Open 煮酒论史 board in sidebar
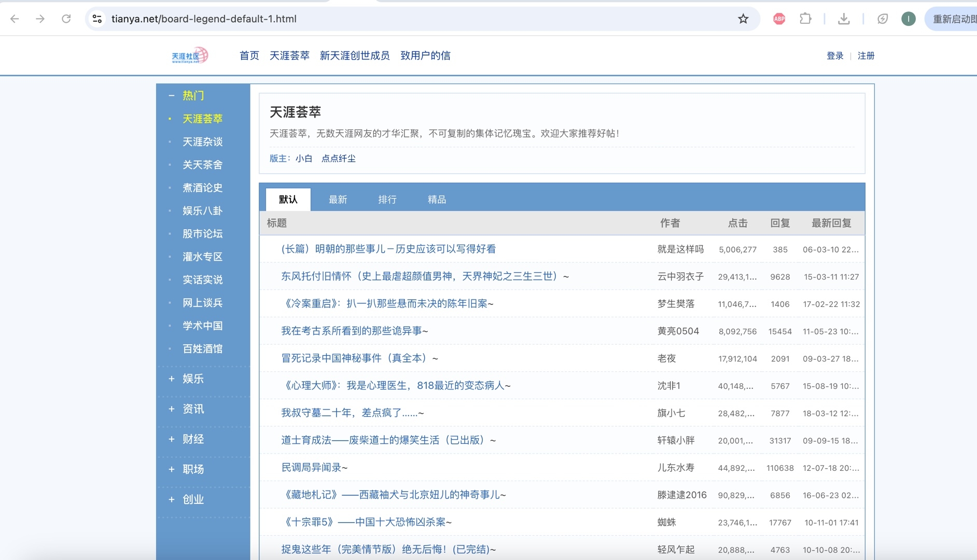Viewport: 977px width, 560px height. (202, 188)
